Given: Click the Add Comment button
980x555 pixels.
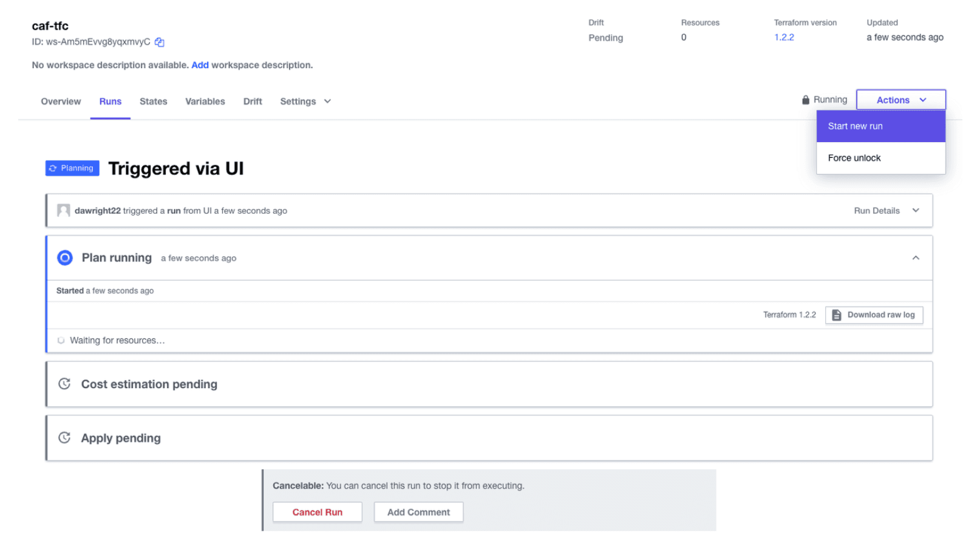Looking at the screenshot, I should [418, 512].
